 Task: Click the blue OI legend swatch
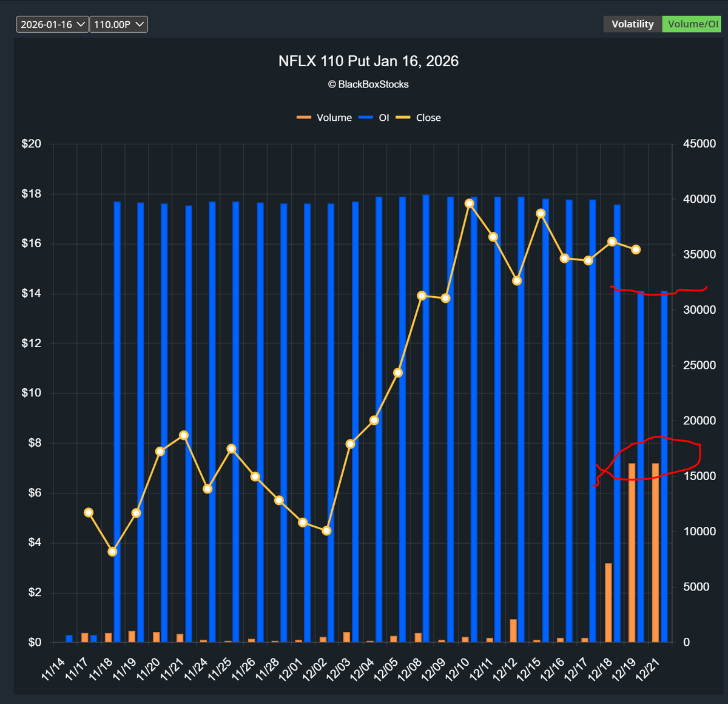pyautogui.click(x=366, y=118)
